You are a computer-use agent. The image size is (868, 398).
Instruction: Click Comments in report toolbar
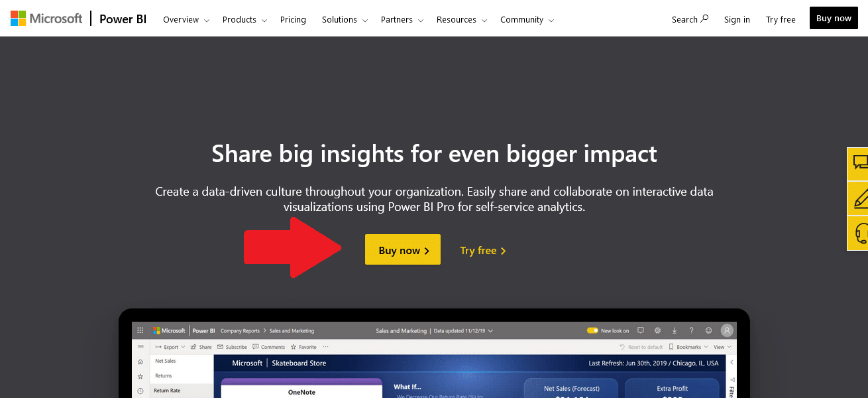tap(269, 347)
